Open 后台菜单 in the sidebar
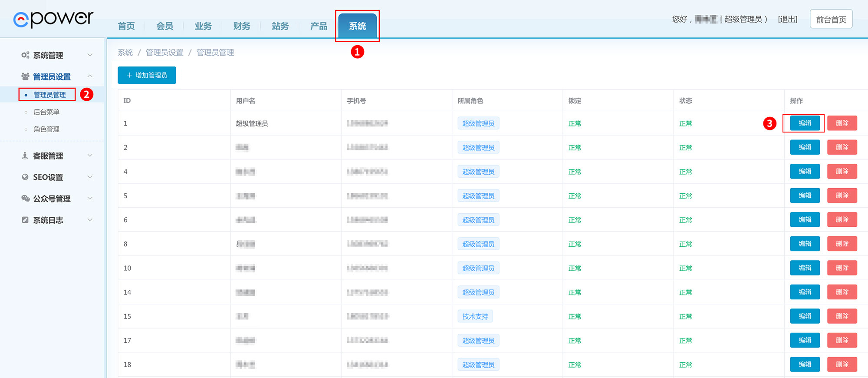Image resolution: width=868 pixels, height=378 pixels. click(x=46, y=112)
